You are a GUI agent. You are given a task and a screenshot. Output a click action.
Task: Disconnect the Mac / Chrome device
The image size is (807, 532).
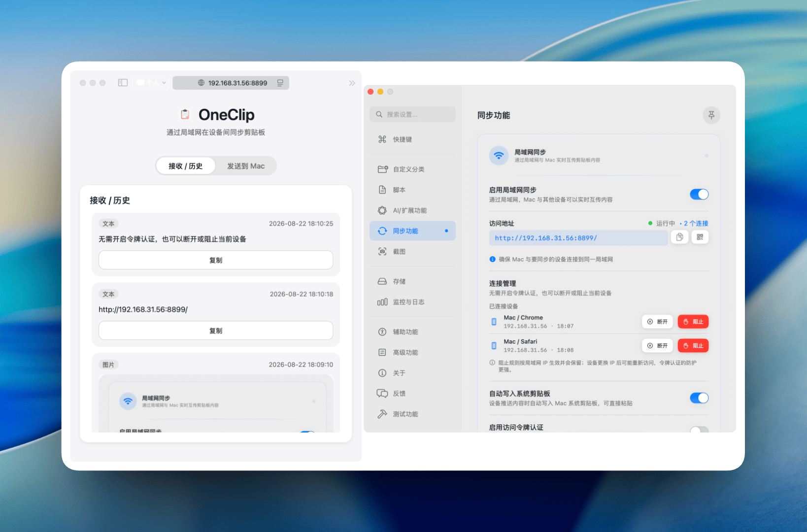point(657,322)
